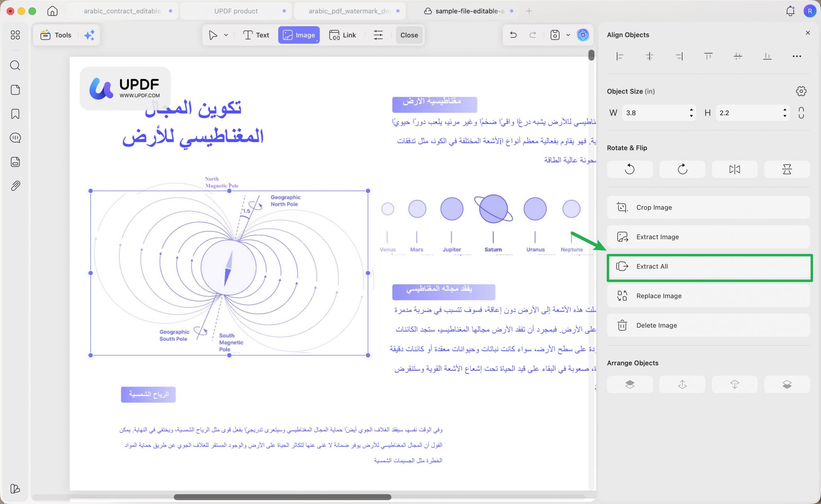
Task: Open the attachments paperclip icon
Action: (15, 186)
